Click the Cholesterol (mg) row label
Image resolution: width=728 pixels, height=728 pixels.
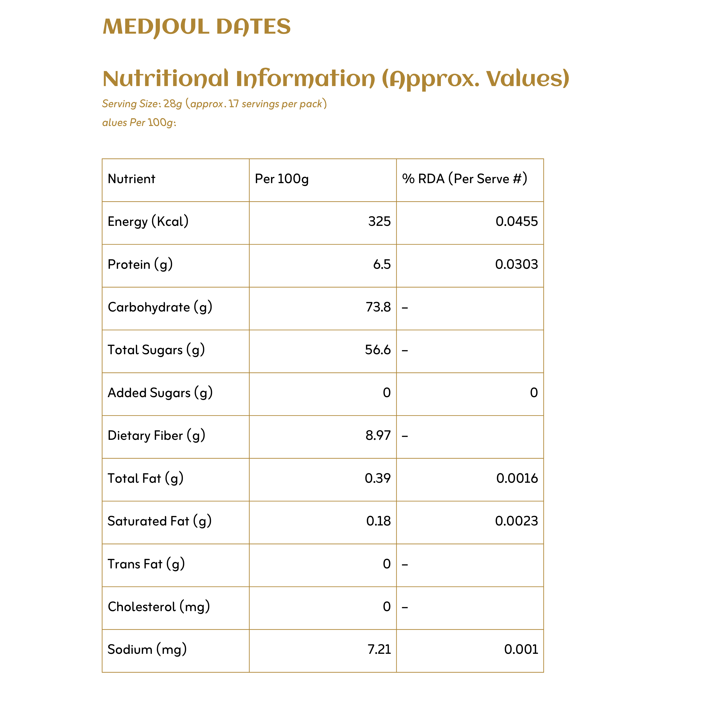pyautogui.click(x=159, y=607)
